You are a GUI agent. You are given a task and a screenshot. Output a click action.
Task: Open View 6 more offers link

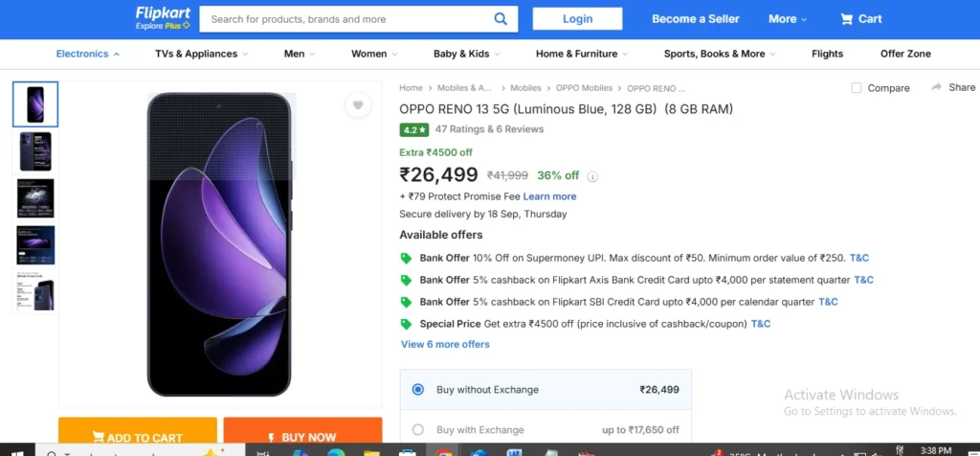[x=445, y=344]
